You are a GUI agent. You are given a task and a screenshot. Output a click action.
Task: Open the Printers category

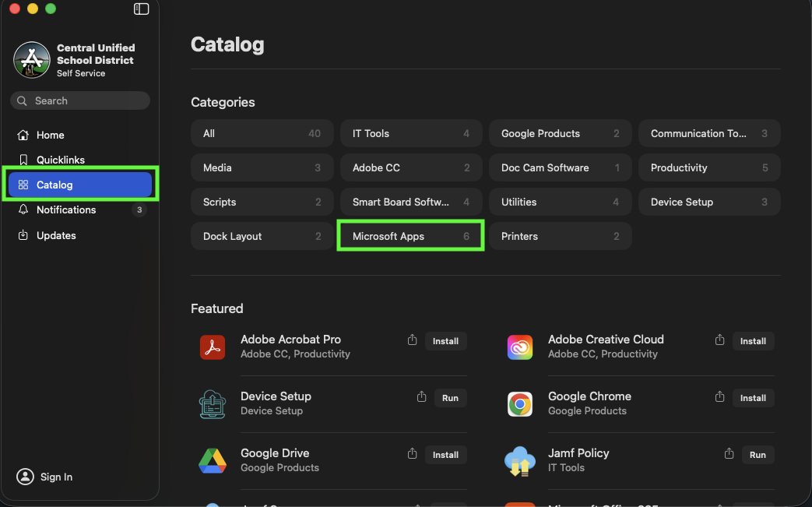(x=561, y=236)
